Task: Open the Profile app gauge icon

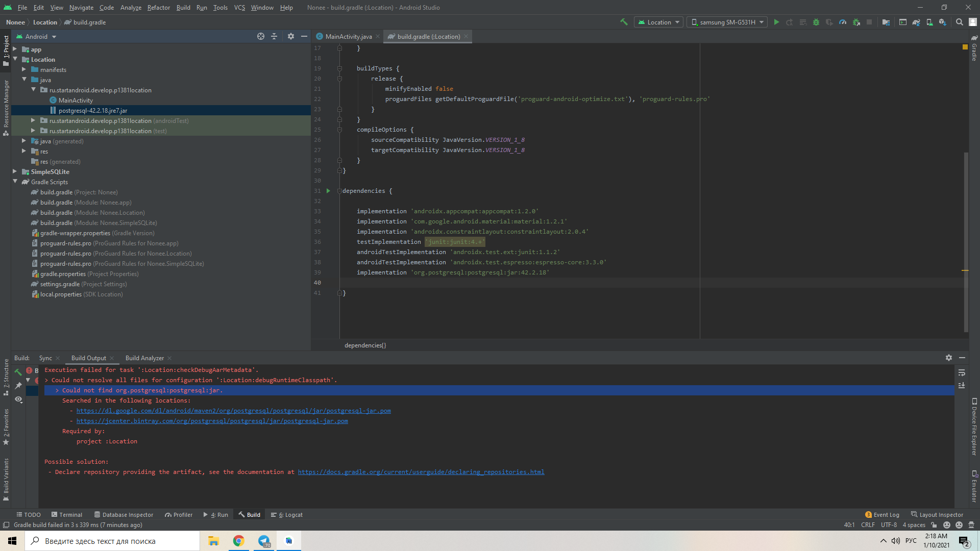Action: pyautogui.click(x=843, y=22)
